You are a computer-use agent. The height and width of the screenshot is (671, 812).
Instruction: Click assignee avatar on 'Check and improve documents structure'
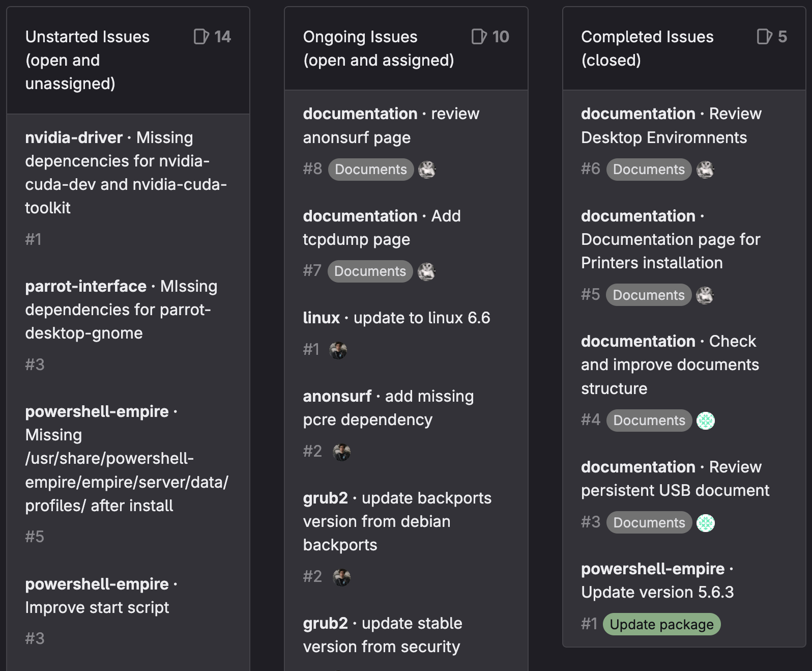point(705,421)
